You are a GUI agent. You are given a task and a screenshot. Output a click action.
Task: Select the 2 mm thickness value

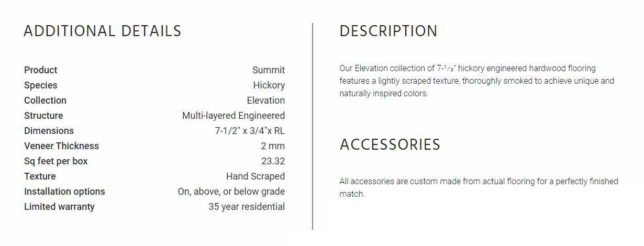coord(273,146)
